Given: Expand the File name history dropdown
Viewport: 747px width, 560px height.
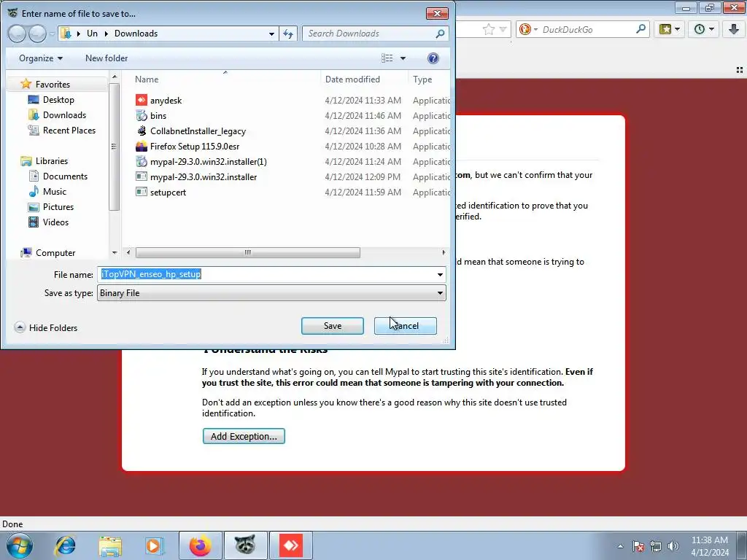Looking at the screenshot, I should click(440, 274).
